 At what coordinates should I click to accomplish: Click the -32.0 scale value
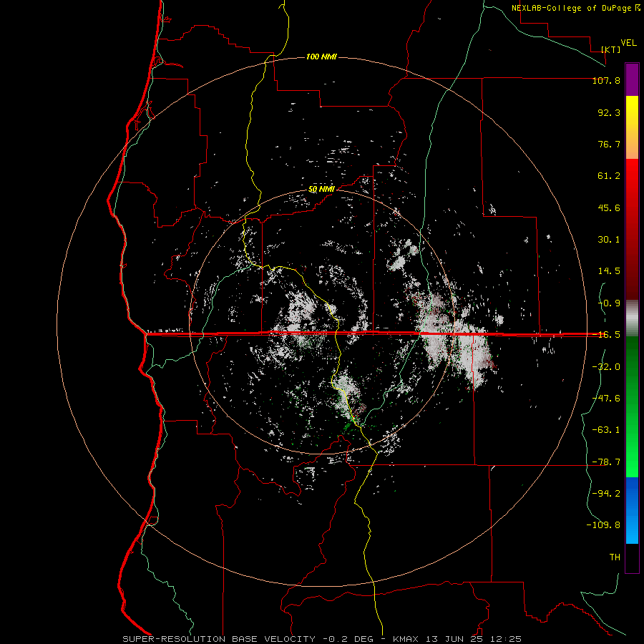[606, 367]
